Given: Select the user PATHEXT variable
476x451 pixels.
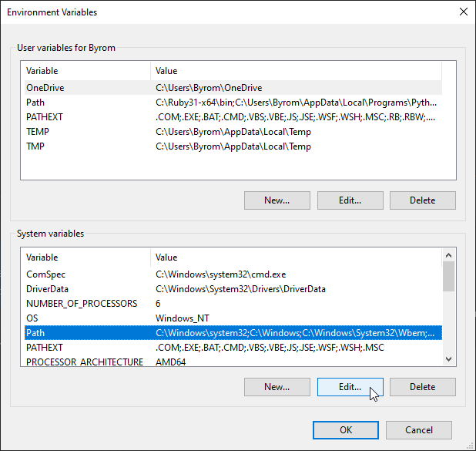Looking at the screenshot, I should coord(233,117).
